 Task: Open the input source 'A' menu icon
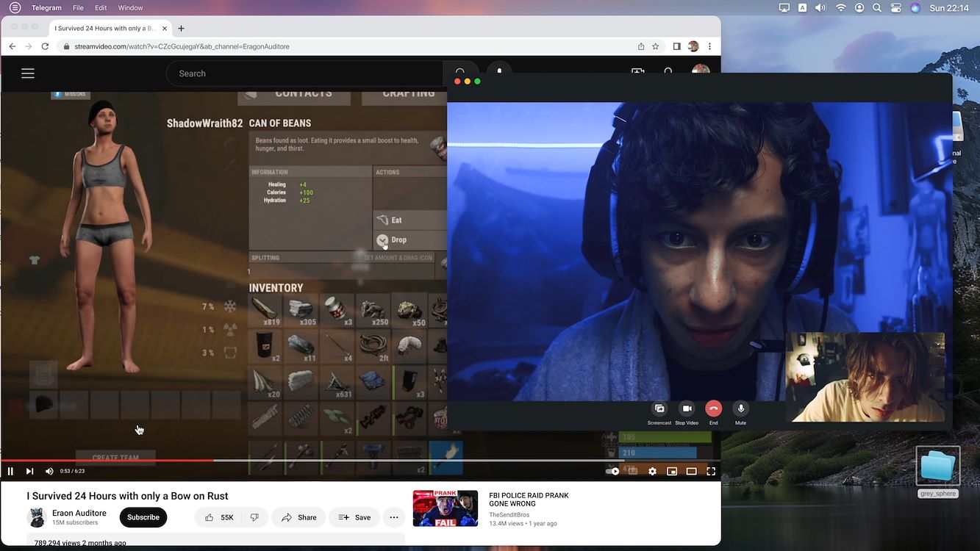(x=802, y=8)
